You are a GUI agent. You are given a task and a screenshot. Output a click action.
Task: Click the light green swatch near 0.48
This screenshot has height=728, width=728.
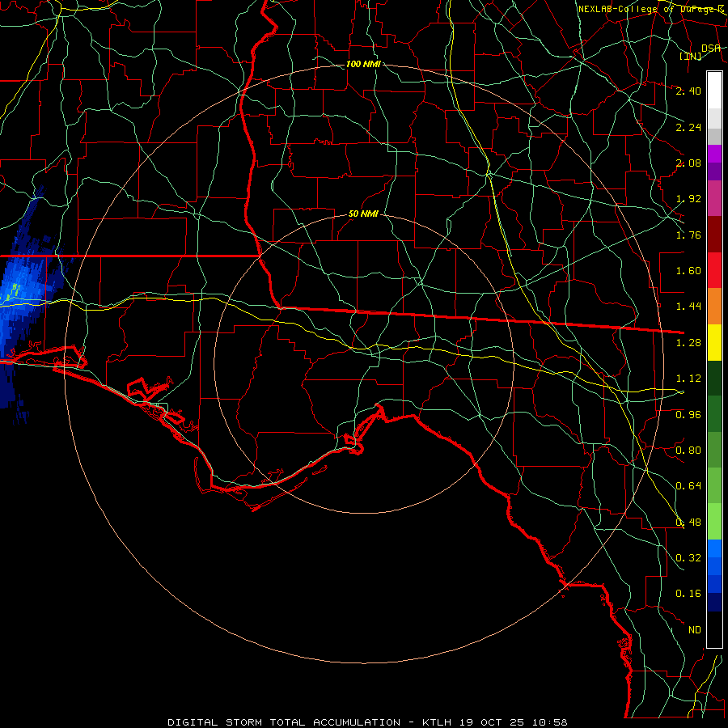(x=714, y=522)
